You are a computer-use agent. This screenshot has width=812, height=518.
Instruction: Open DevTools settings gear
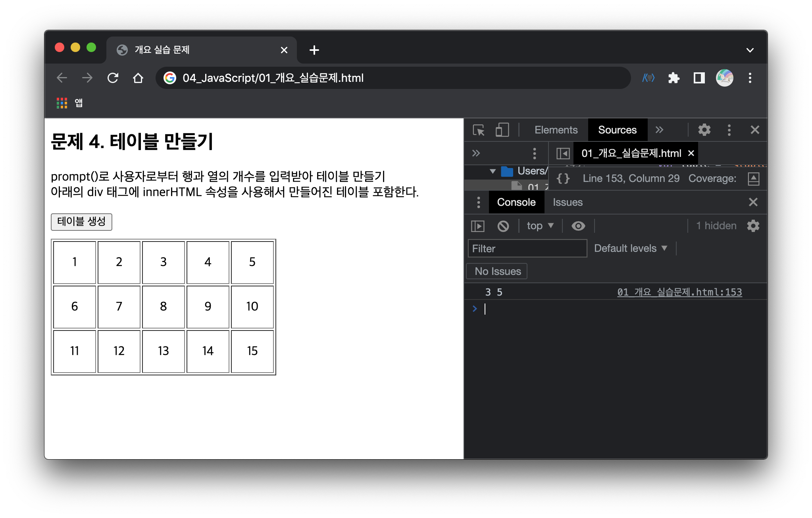704,130
